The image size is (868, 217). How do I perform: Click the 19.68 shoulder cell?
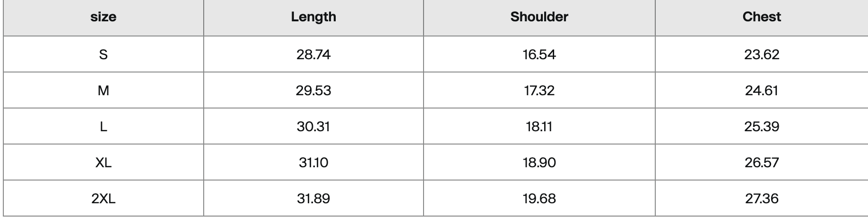pyautogui.click(x=539, y=198)
